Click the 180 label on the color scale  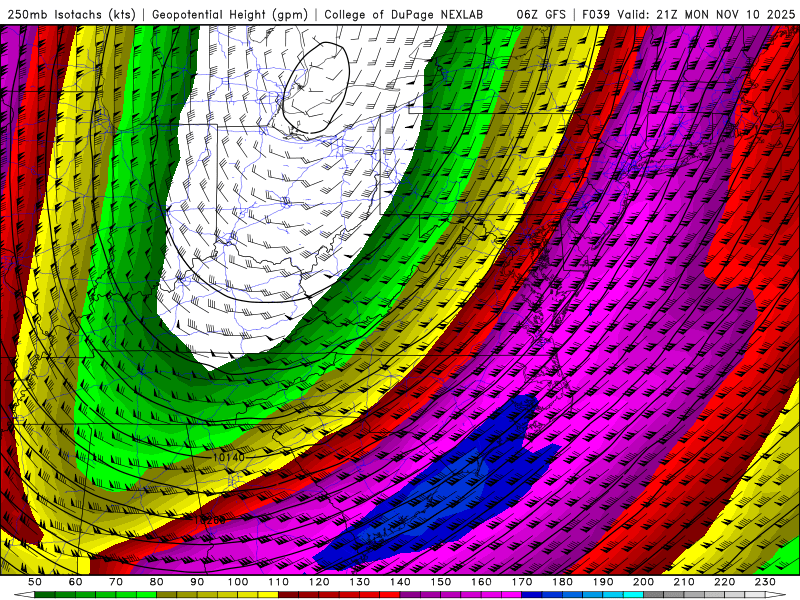[563, 582]
